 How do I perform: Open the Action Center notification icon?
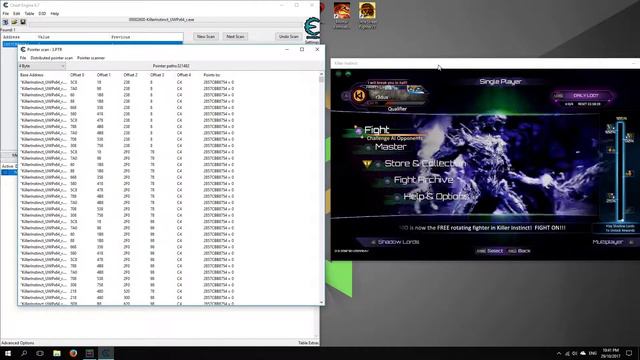tap(629, 353)
